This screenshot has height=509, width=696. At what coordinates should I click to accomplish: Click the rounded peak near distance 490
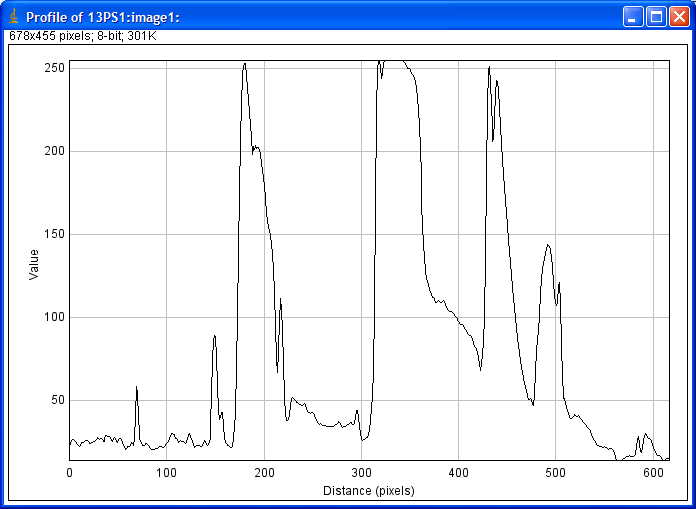coord(547,245)
